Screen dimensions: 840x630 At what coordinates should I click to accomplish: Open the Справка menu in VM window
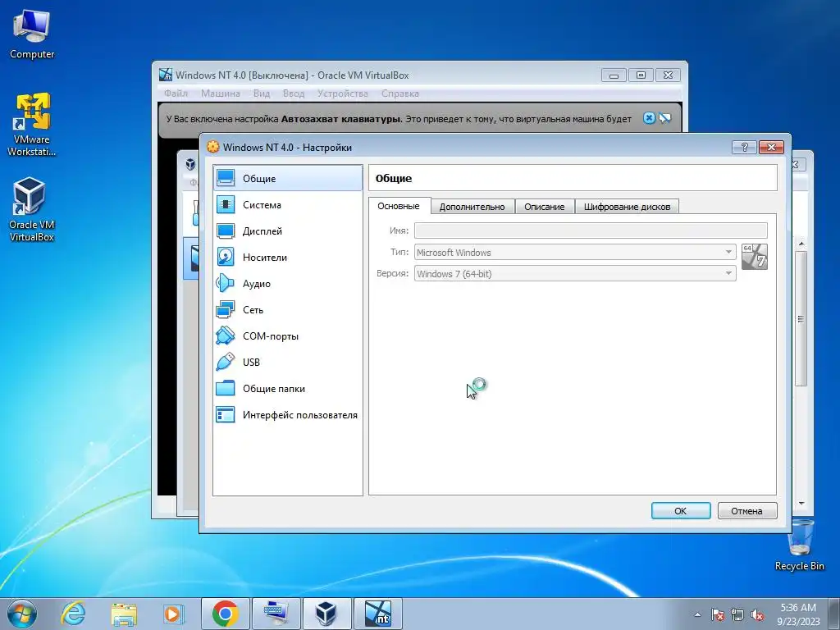click(400, 94)
